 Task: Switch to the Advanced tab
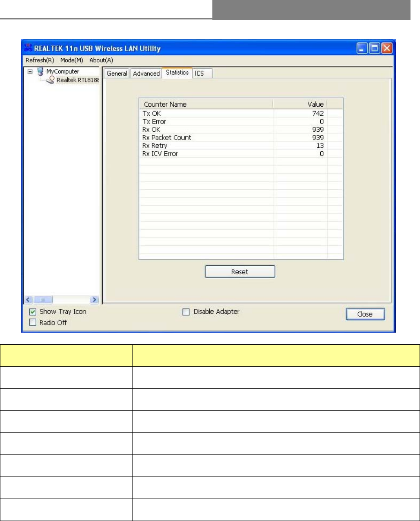click(x=146, y=73)
